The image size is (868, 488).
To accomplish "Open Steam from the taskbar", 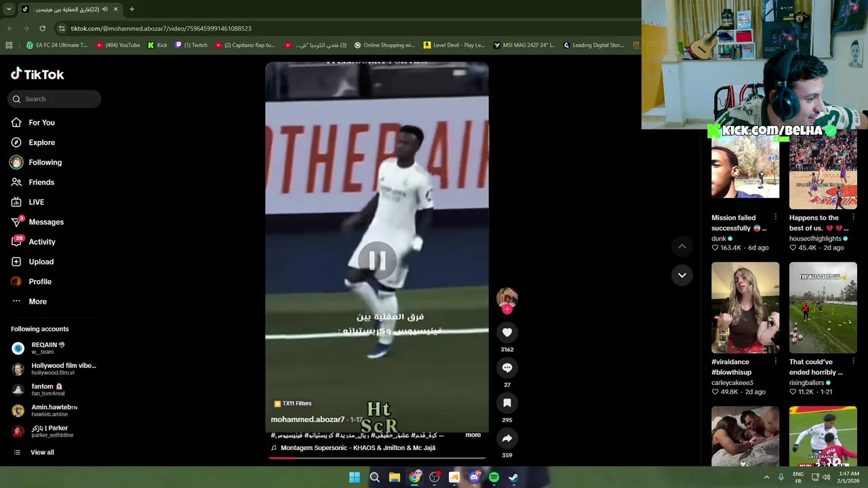I will (x=513, y=477).
